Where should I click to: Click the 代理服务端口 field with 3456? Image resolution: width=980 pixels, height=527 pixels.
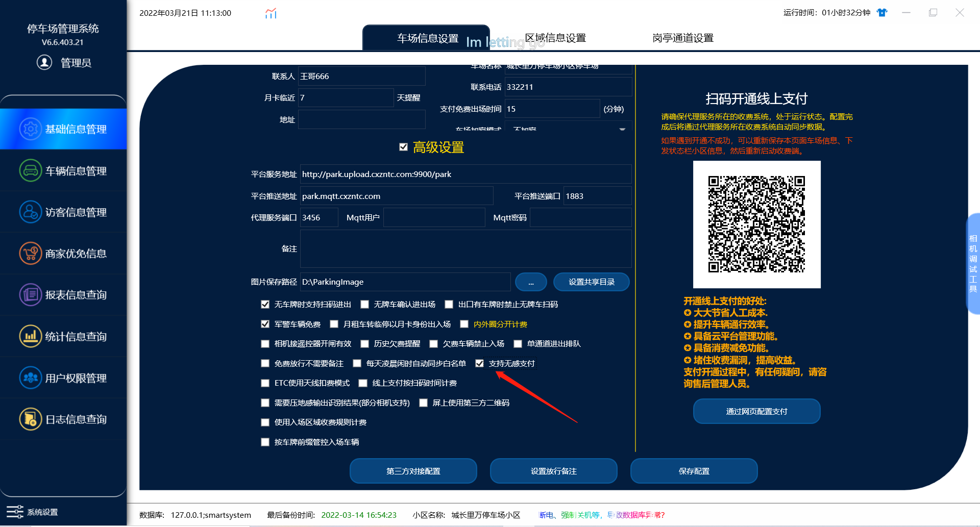coord(319,217)
